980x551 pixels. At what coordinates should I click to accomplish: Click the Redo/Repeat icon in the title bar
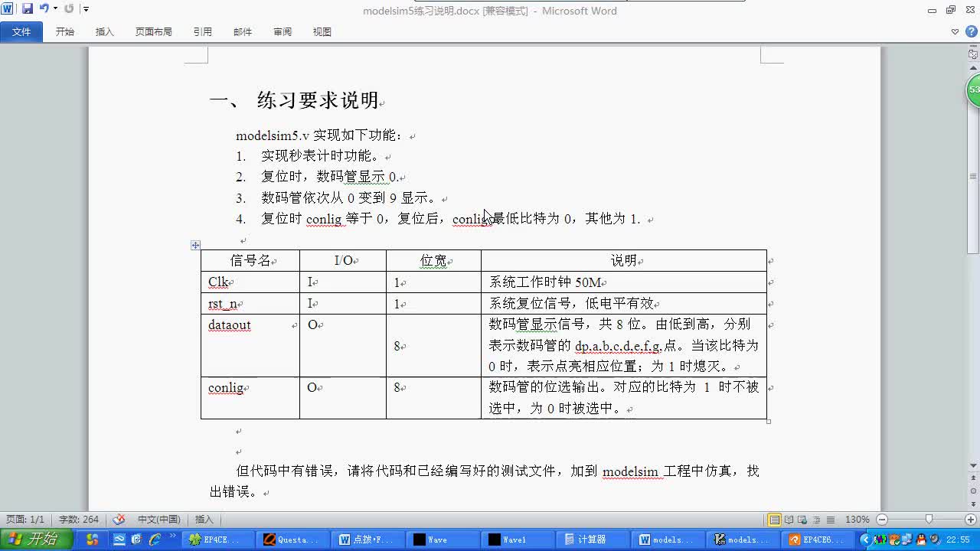click(x=69, y=8)
